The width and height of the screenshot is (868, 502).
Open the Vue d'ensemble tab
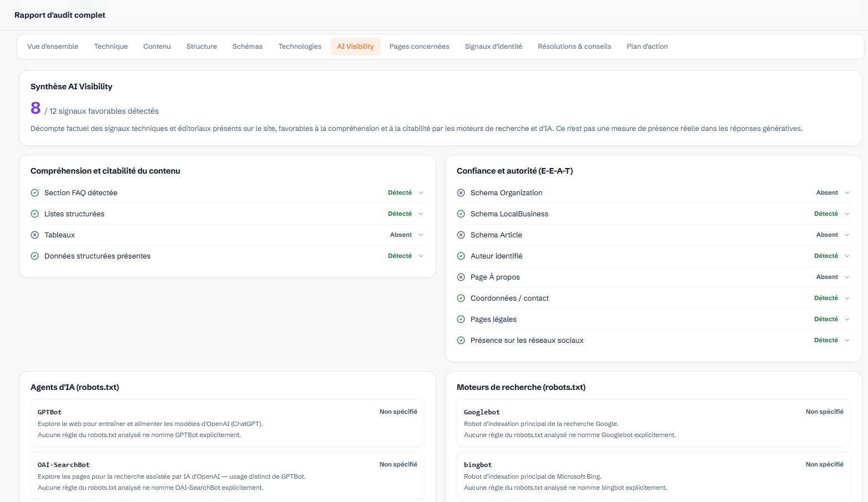[x=53, y=47]
